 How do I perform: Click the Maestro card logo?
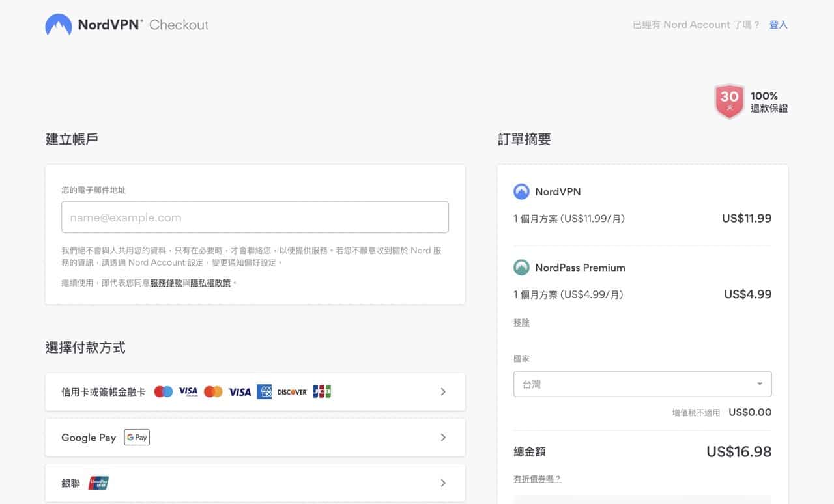pyautogui.click(x=164, y=392)
